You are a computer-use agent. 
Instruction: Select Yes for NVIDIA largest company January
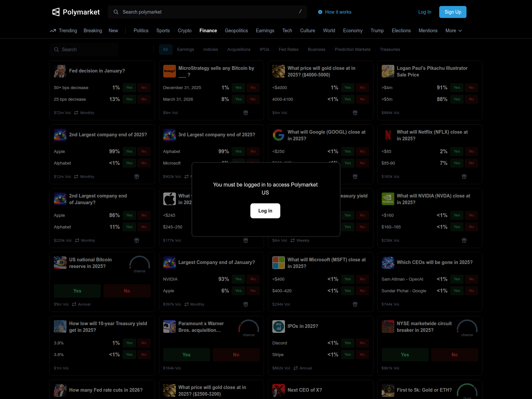(x=238, y=279)
